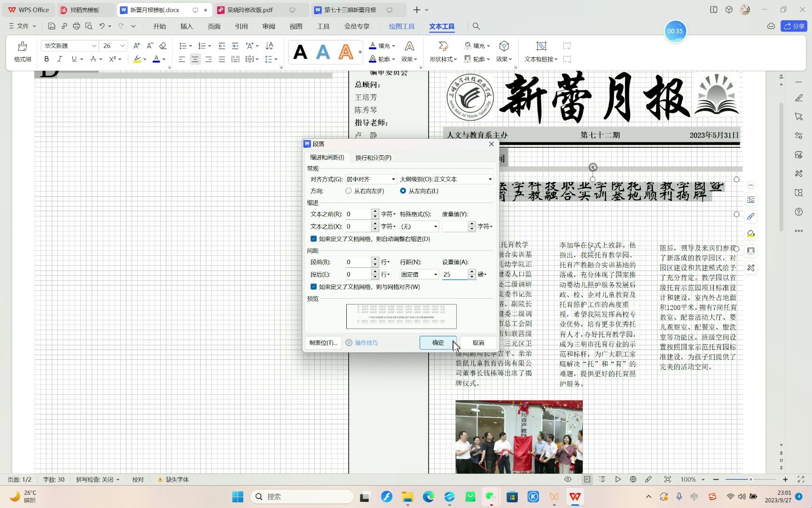Viewport: 812px width, 508px height.
Task: Click the 文本之前 indent input field
Action: [x=358, y=214]
